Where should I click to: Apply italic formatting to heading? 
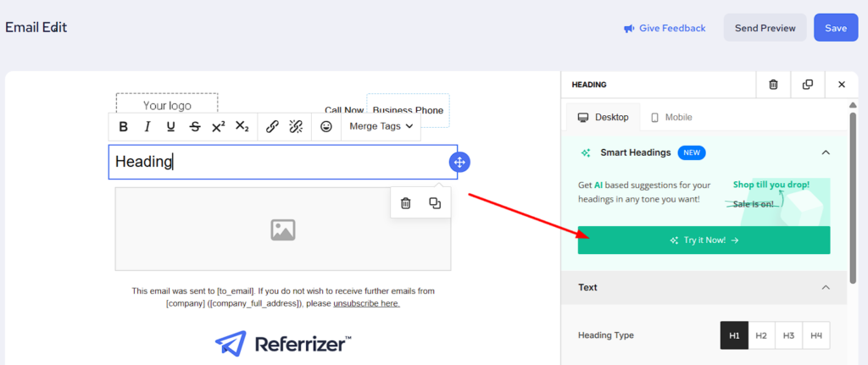tap(147, 127)
